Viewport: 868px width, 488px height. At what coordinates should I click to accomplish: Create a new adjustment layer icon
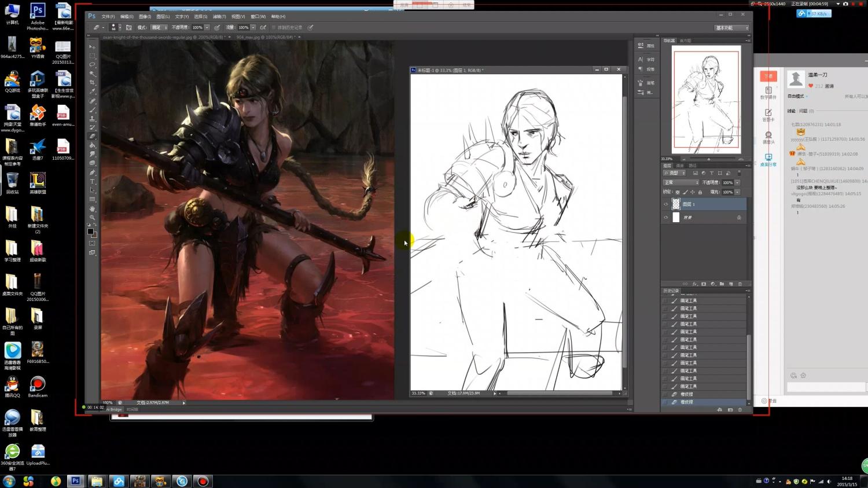(x=713, y=284)
